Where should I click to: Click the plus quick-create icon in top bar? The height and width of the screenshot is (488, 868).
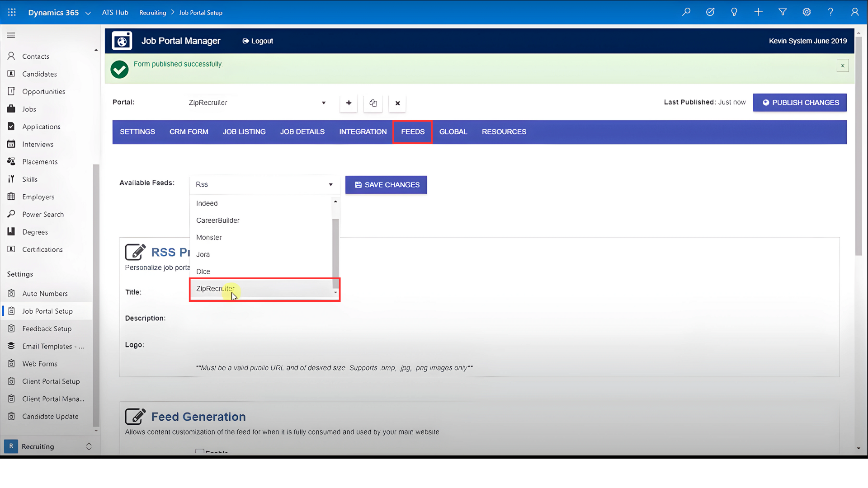click(759, 12)
